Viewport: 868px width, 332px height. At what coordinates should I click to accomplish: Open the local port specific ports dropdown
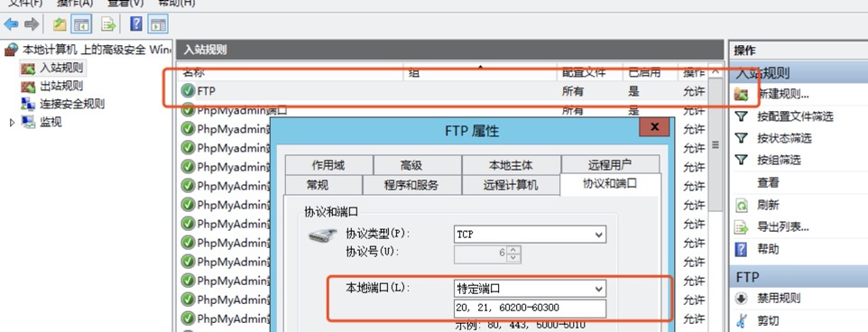[x=530, y=289]
